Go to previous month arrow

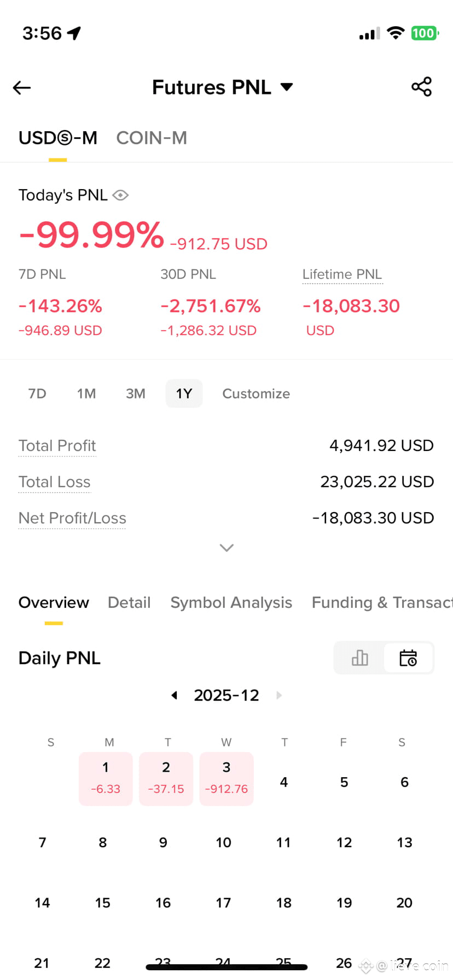point(174,695)
